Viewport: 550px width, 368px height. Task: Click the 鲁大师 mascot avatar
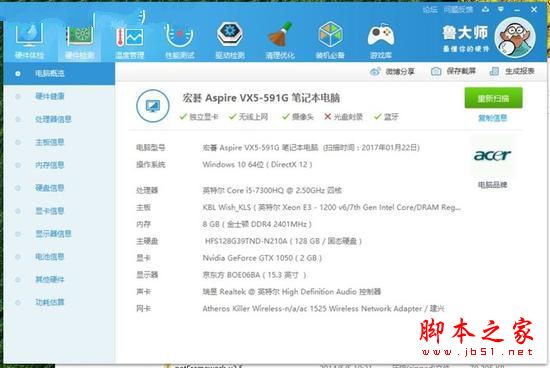pos(515,38)
